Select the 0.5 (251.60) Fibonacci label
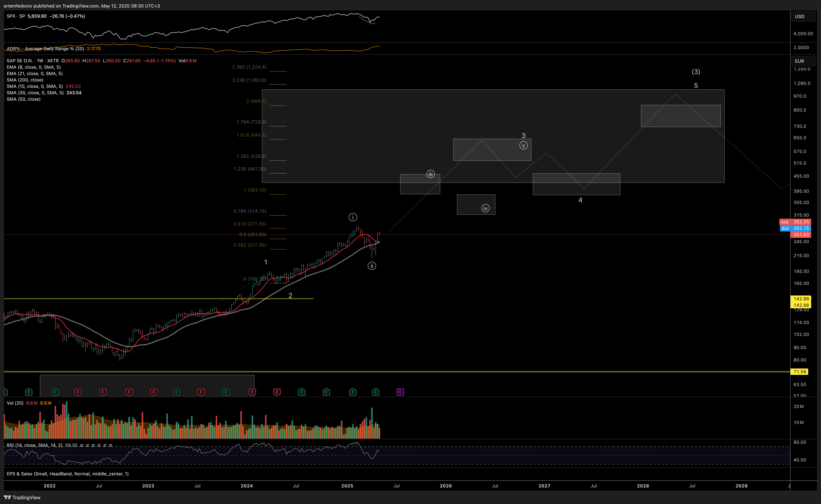 pos(253,234)
